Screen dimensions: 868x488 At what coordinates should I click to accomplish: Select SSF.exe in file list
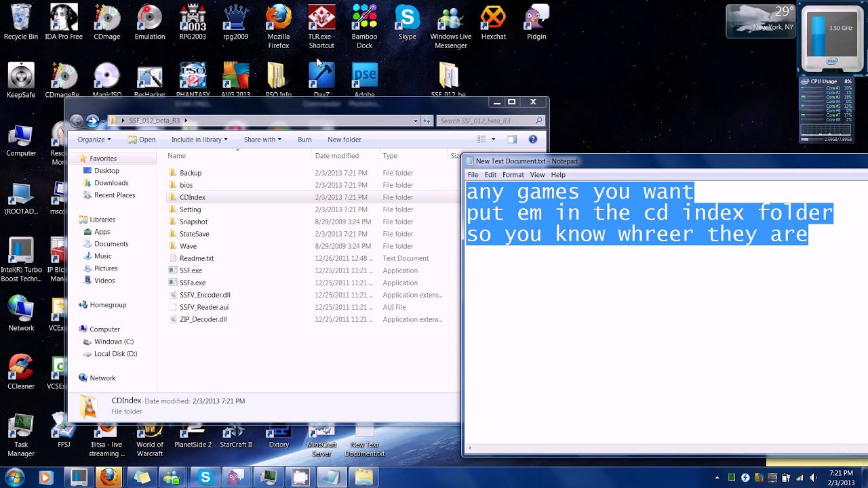[191, 270]
